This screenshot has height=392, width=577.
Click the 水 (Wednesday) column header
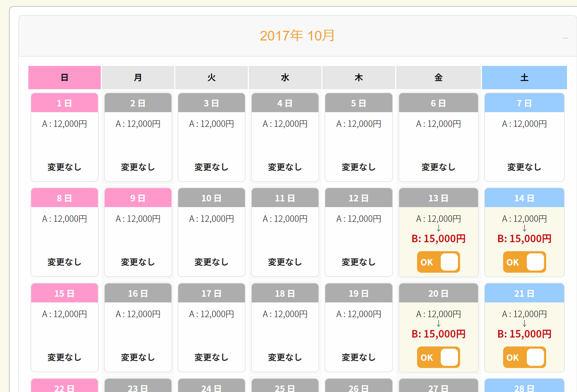pos(285,77)
